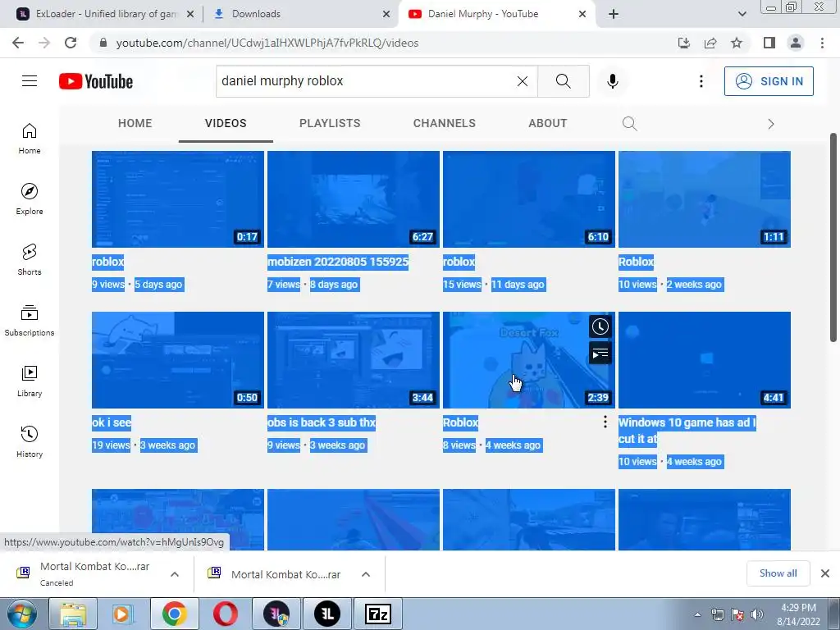Screen dimensions: 840x630
Task: Add the 2:39 Roblox video to Watch Later
Action: click(x=600, y=326)
